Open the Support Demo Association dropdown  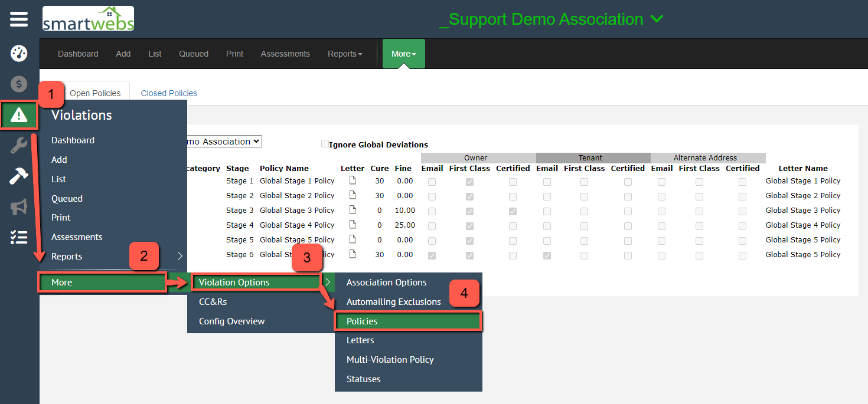552,19
